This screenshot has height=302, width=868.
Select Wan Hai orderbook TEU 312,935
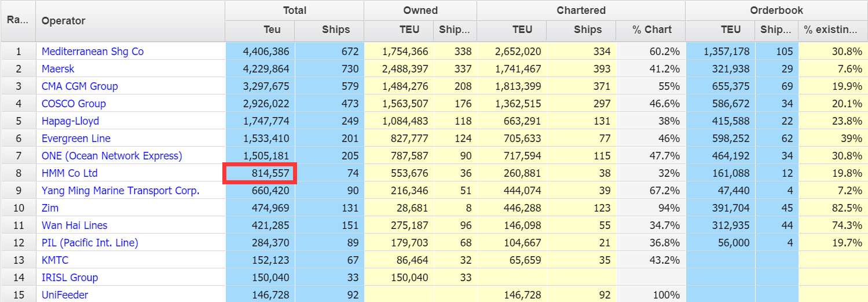tap(720, 225)
